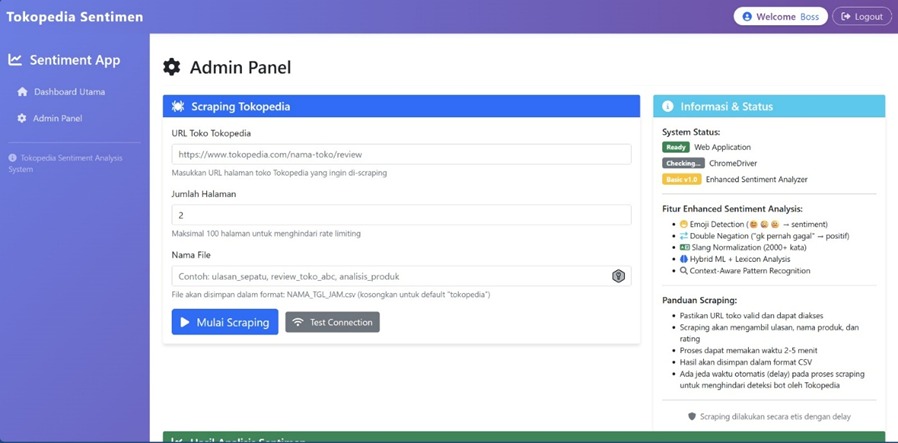The width and height of the screenshot is (898, 443).
Task: Click the gear icon beside Admin Panel heading
Action: tap(172, 67)
